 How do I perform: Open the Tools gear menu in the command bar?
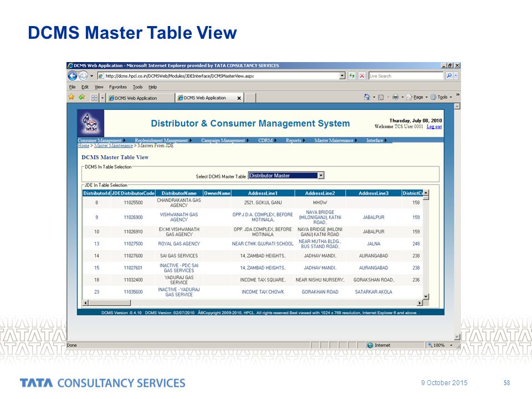(x=442, y=97)
